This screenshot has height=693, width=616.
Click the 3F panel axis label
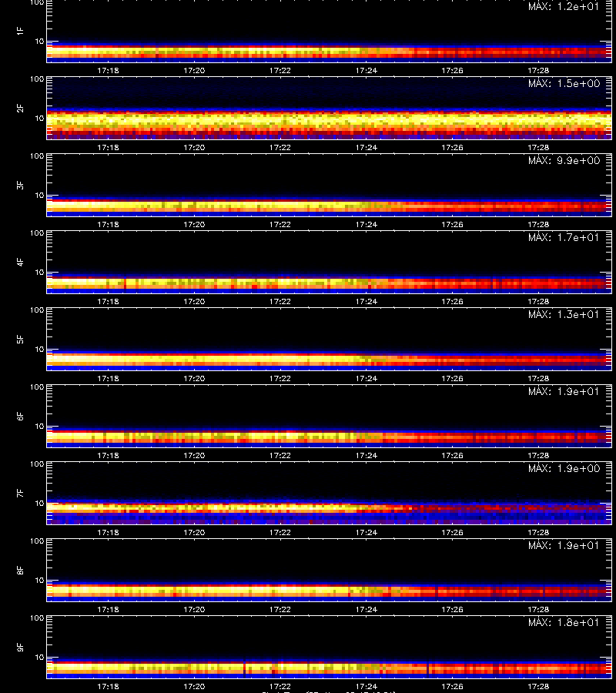click(x=20, y=185)
